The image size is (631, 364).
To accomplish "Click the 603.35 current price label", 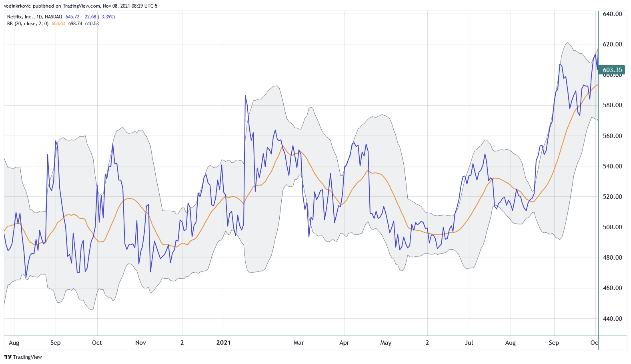I will [612, 70].
